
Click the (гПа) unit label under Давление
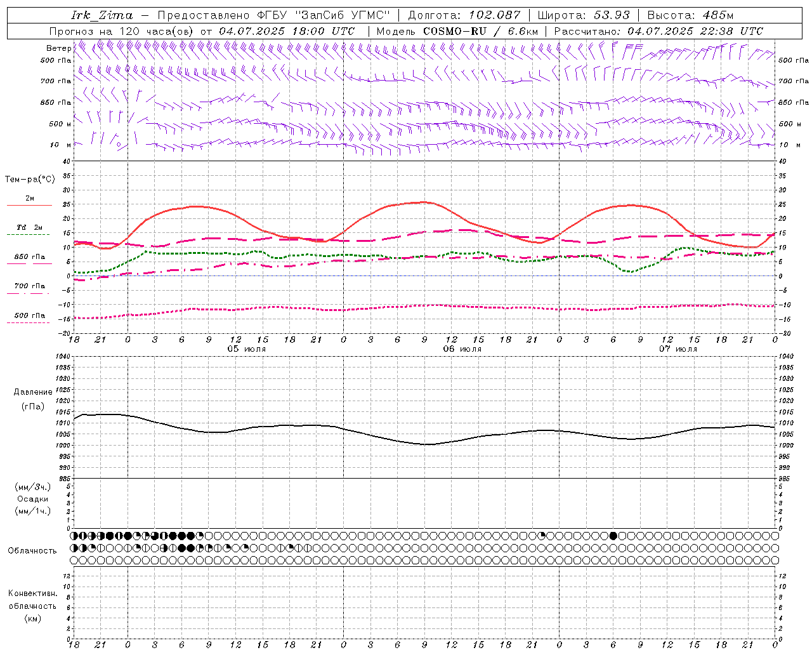[33, 407]
